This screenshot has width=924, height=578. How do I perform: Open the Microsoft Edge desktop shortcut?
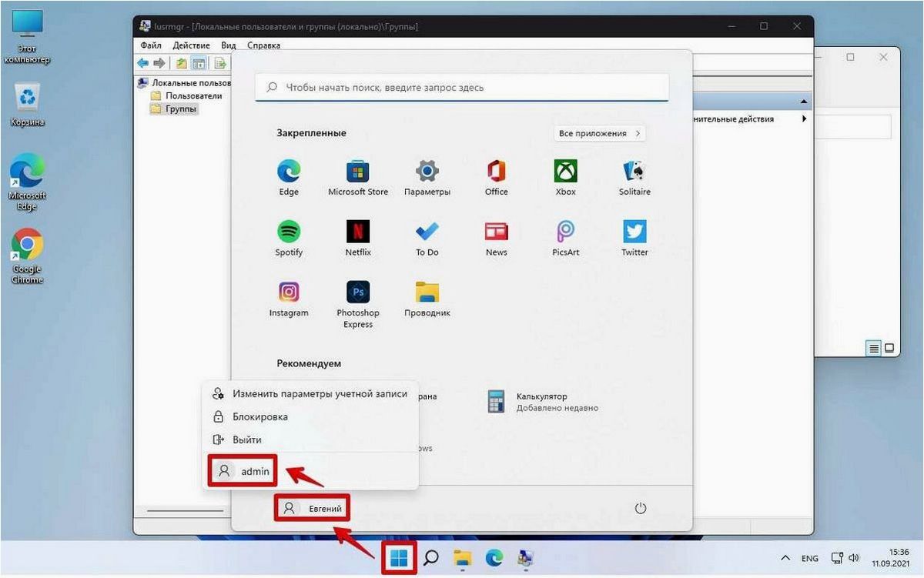[28, 182]
